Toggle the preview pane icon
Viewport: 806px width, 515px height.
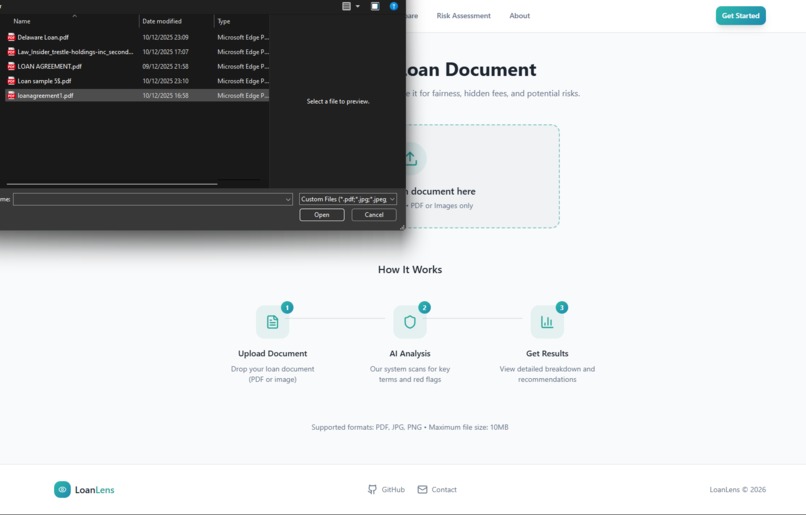point(375,6)
